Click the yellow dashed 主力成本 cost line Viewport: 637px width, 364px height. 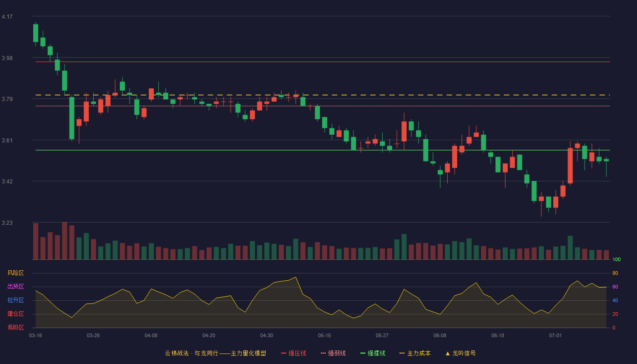323,95
